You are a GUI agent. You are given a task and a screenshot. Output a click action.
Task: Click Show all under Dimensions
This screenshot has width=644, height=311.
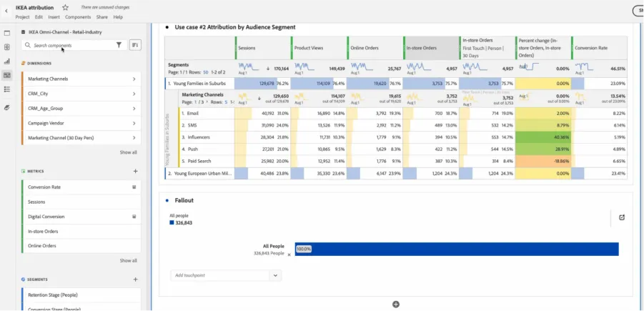(128, 152)
